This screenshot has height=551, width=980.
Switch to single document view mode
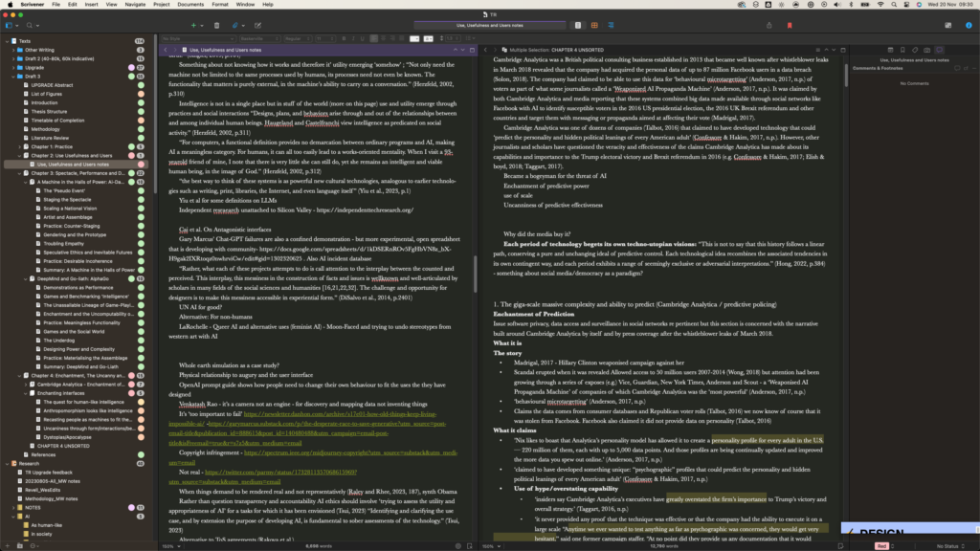(578, 26)
